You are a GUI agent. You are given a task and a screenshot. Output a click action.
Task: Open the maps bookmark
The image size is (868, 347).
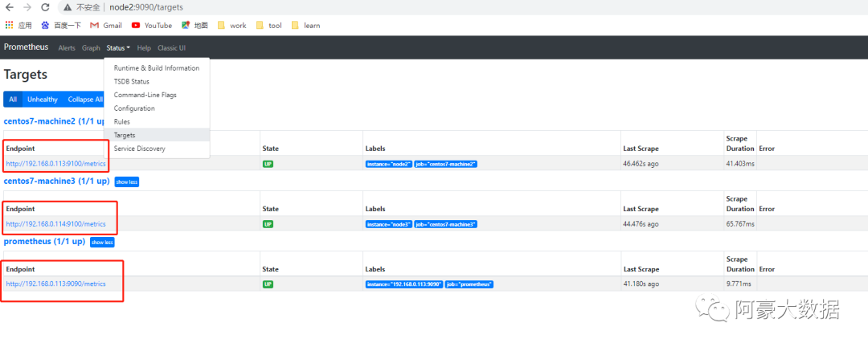click(194, 26)
